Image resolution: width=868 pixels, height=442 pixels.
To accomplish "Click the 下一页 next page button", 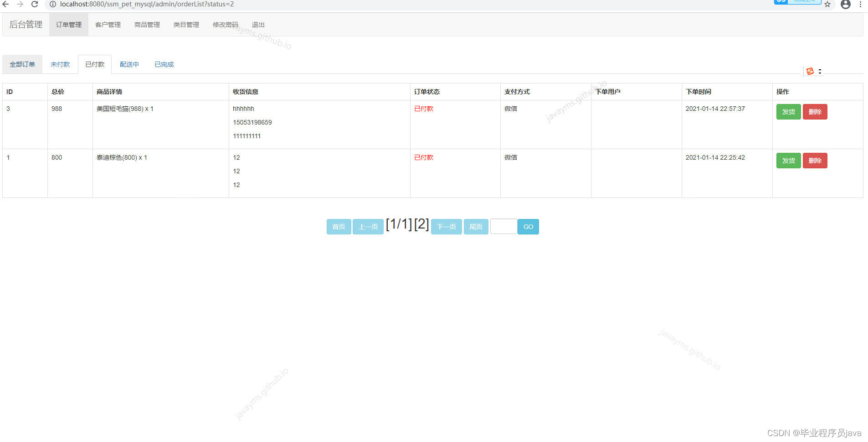I will [x=447, y=227].
